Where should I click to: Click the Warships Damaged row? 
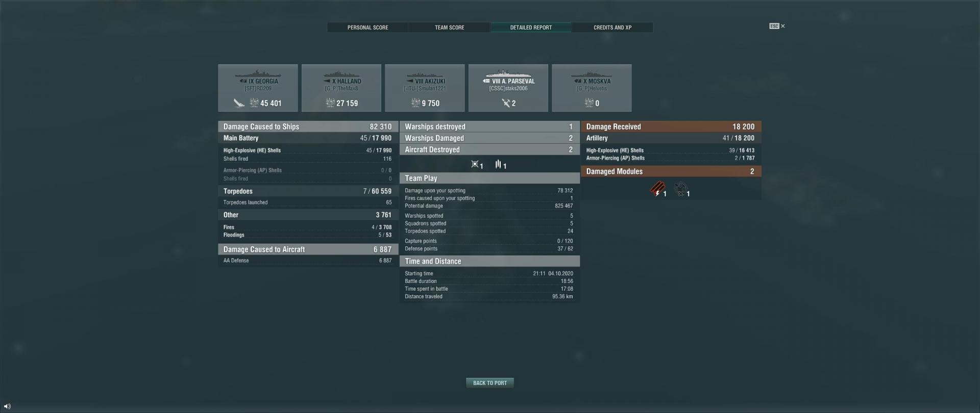(489, 138)
